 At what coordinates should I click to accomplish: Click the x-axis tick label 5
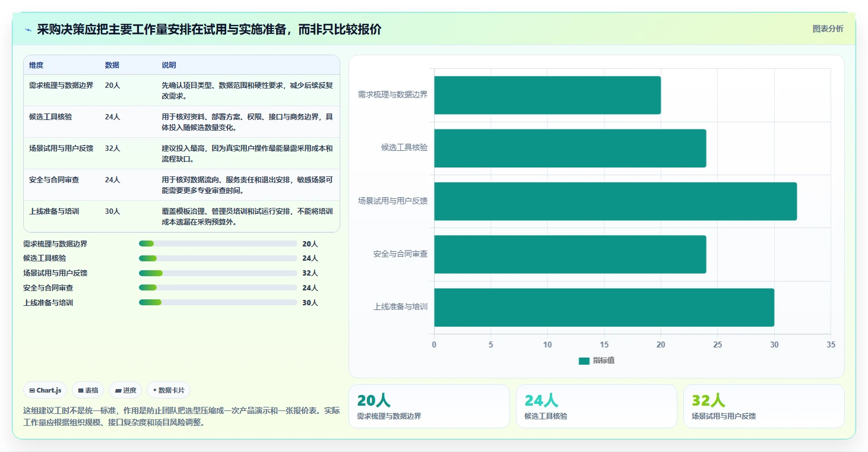point(491,344)
